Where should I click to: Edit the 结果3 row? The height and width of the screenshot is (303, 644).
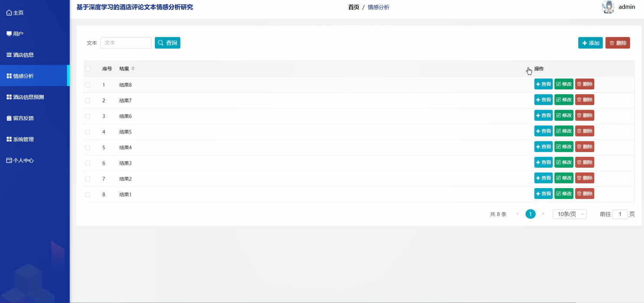[564, 162]
